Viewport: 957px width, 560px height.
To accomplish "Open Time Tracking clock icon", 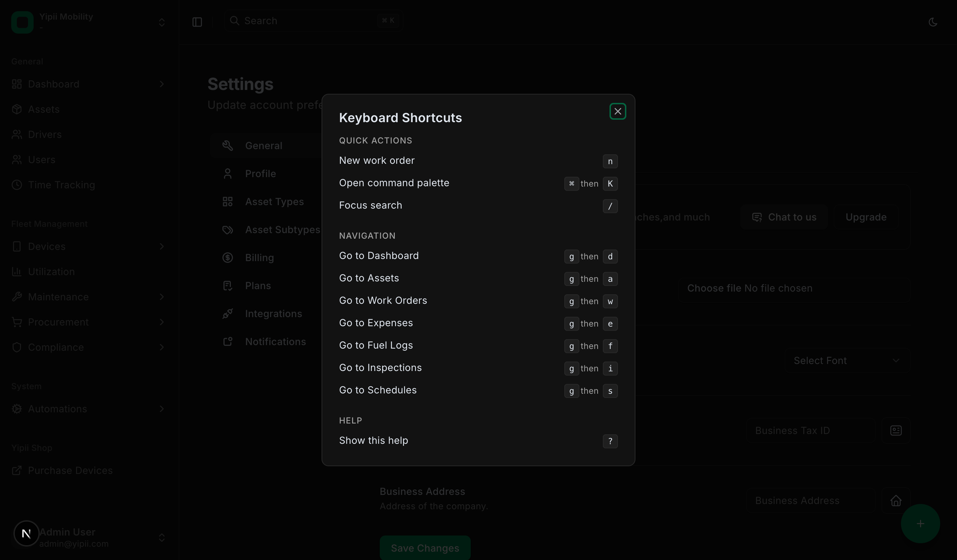I will point(17,185).
